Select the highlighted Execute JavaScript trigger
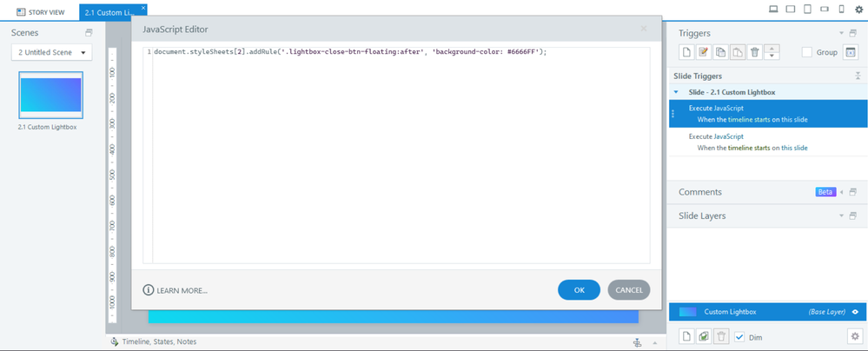 pyautogui.click(x=768, y=114)
